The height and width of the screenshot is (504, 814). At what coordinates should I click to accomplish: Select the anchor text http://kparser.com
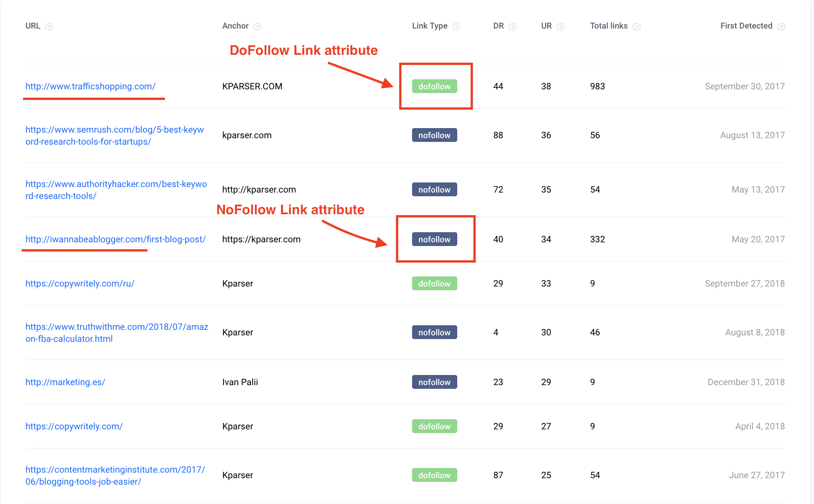click(259, 189)
